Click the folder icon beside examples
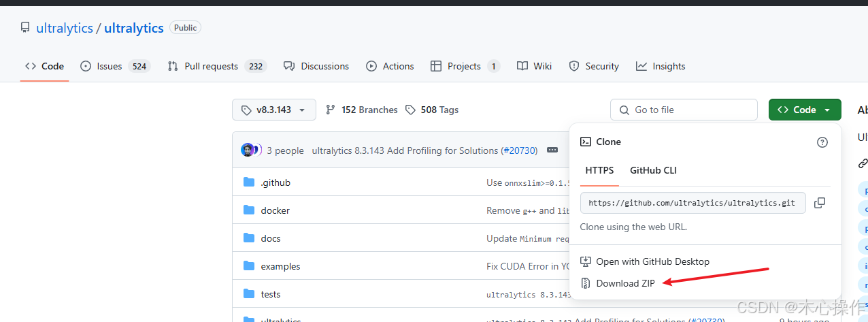 point(248,266)
